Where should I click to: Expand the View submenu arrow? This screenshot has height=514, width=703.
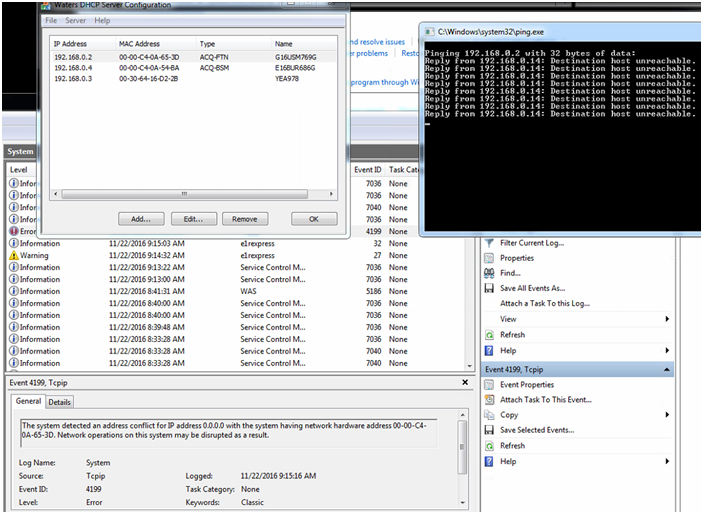pos(667,319)
